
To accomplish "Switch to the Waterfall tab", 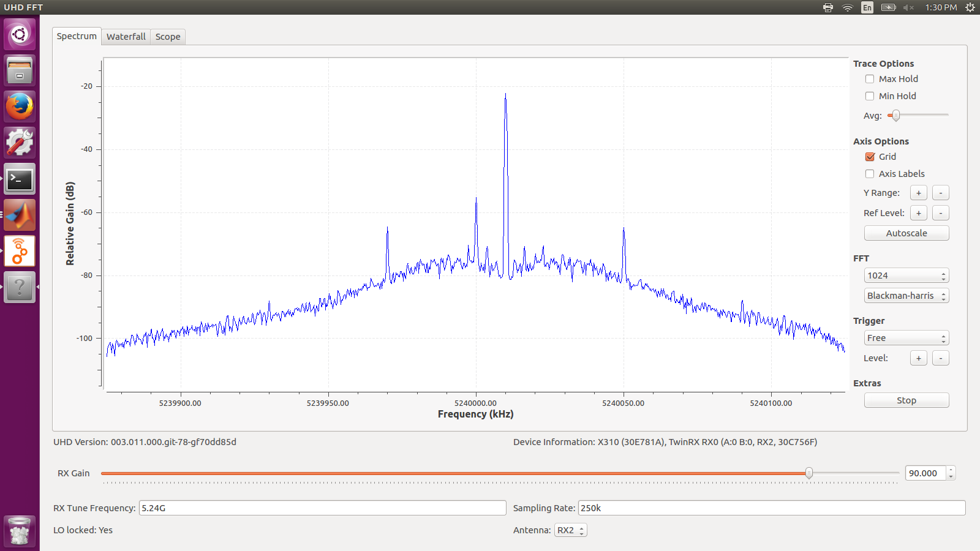I will 126,37.
